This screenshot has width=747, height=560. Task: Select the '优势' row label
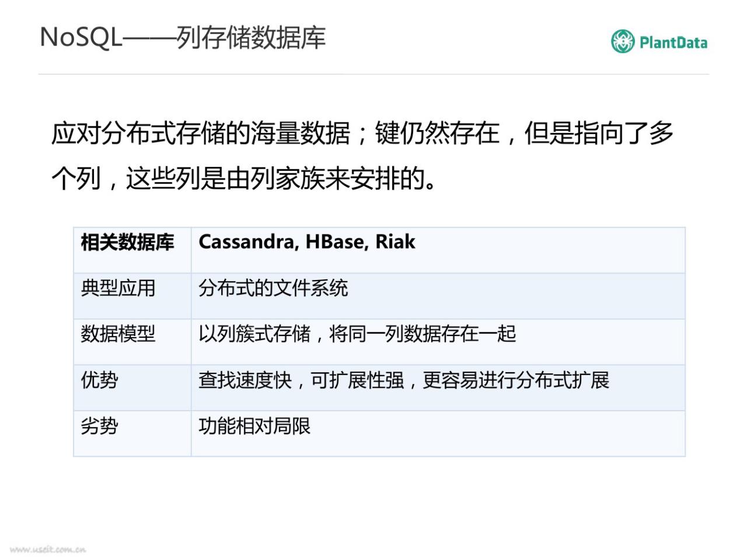point(99,380)
